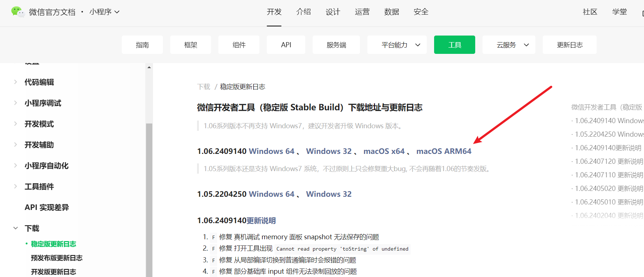Open the 小程序 dropdown next to 微信官方文档

tap(104, 12)
